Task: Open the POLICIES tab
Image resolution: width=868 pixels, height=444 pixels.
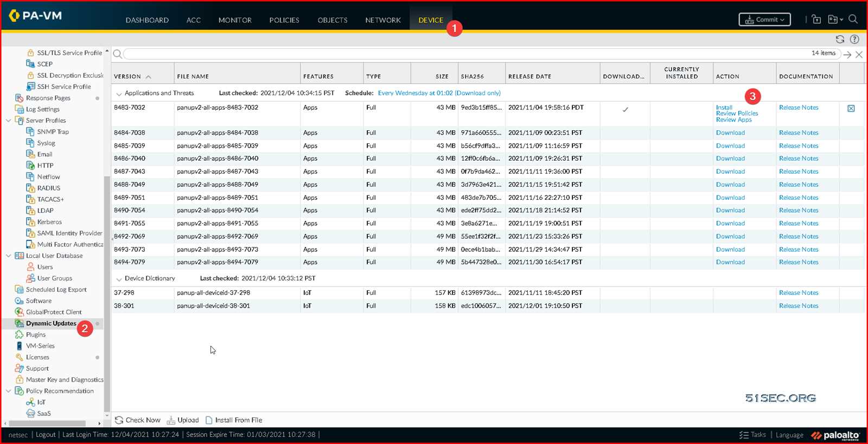Action: (x=284, y=20)
